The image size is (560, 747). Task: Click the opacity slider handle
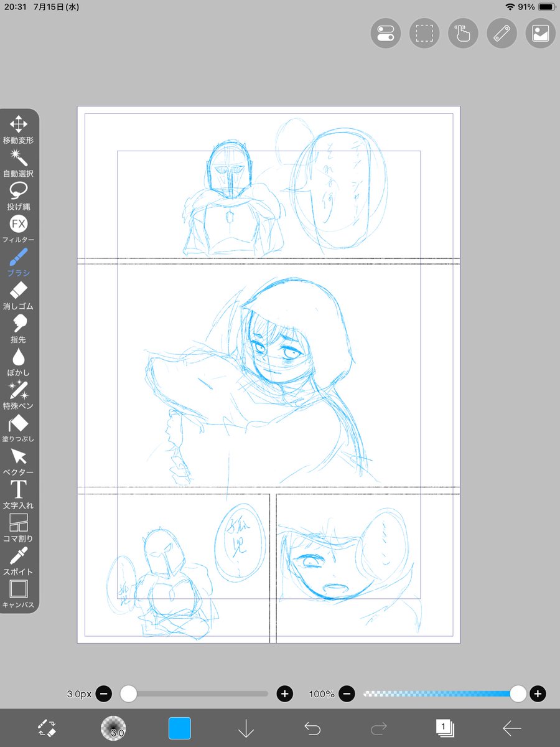pos(518,693)
